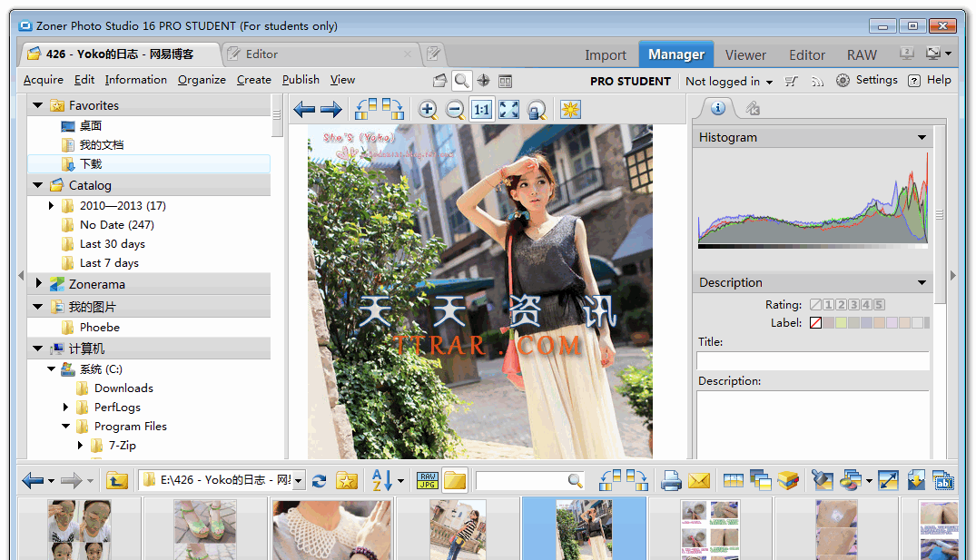
Task: Go to previous image with blue left arrow in preview
Action: tap(304, 110)
